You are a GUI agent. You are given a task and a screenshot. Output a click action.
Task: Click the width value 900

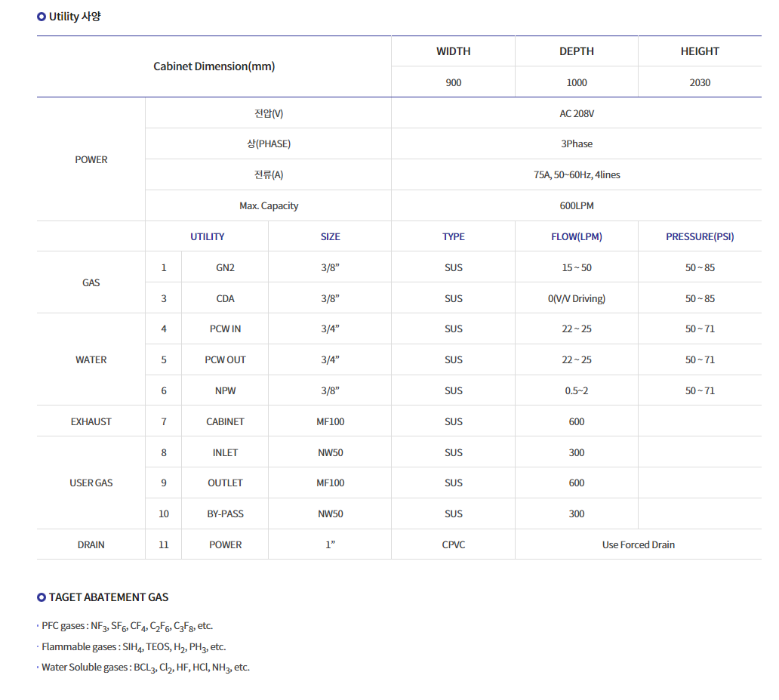pyautogui.click(x=453, y=82)
